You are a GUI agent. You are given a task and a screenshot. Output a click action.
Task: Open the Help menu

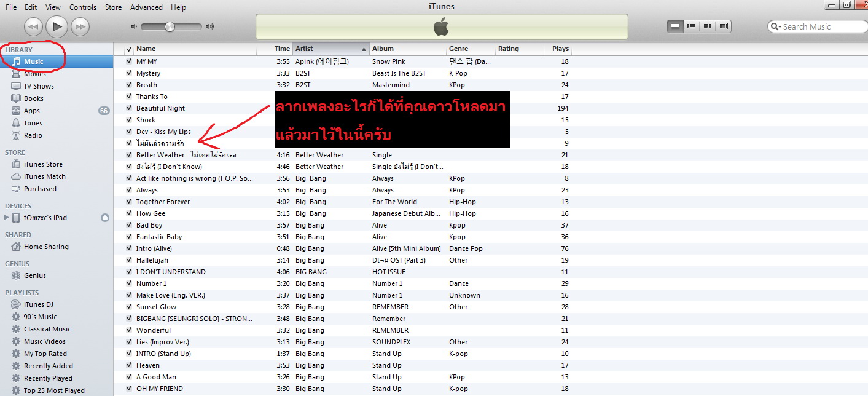(178, 7)
